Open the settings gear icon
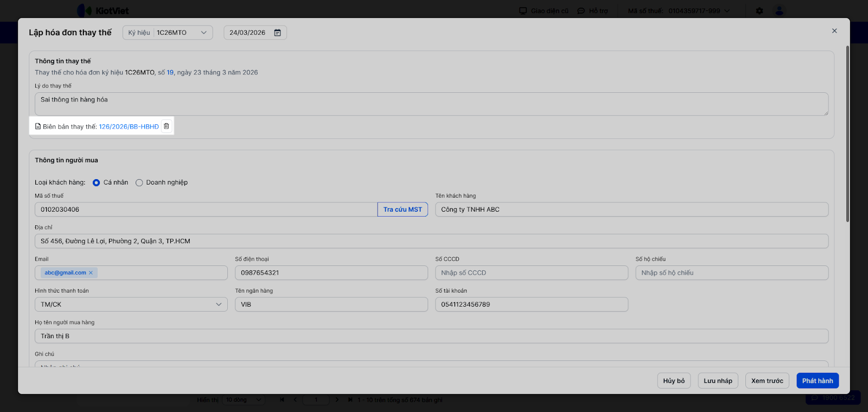The width and height of the screenshot is (868, 412). pos(759,11)
